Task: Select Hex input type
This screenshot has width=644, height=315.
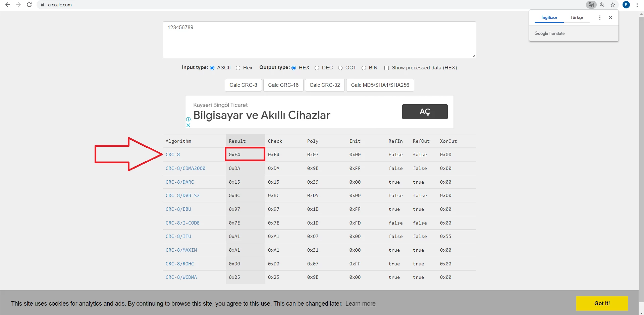Action: pyautogui.click(x=238, y=68)
